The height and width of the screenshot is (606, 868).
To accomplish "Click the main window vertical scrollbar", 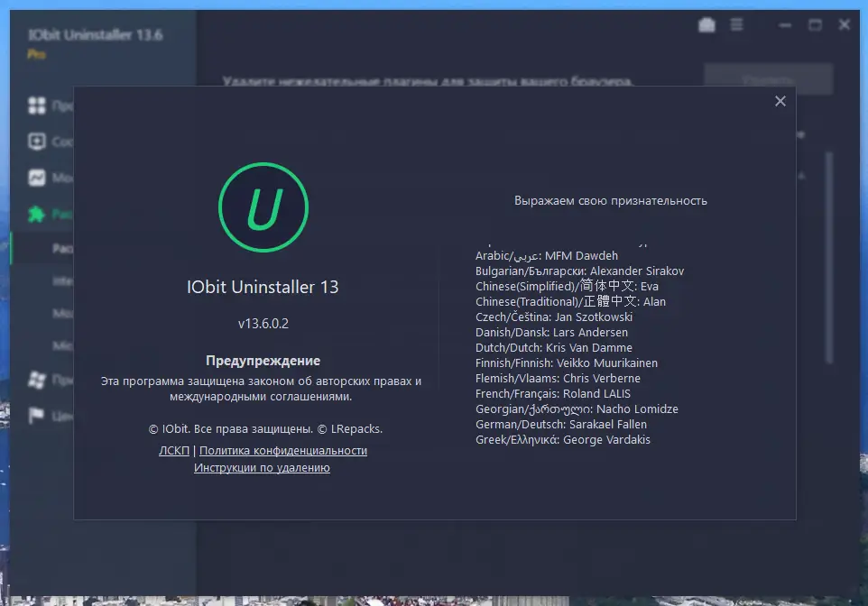I will click(828, 258).
